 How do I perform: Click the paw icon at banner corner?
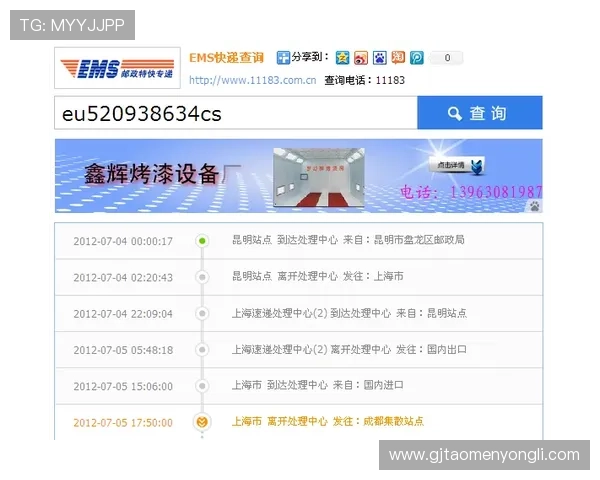535,206
